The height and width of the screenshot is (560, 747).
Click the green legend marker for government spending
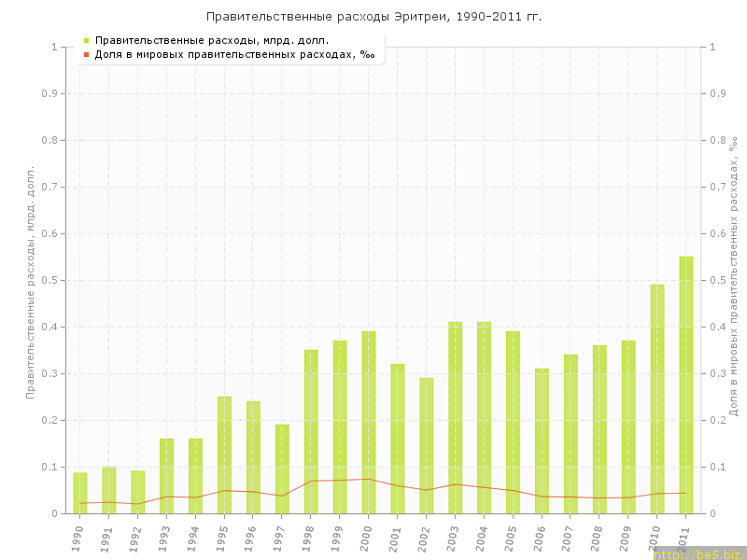[86, 40]
